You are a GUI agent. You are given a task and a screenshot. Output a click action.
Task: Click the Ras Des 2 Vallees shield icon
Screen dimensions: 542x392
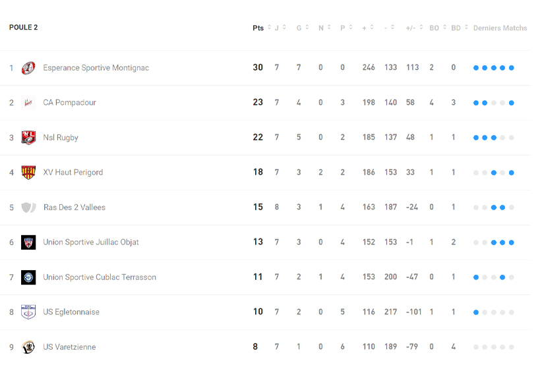point(28,208)
